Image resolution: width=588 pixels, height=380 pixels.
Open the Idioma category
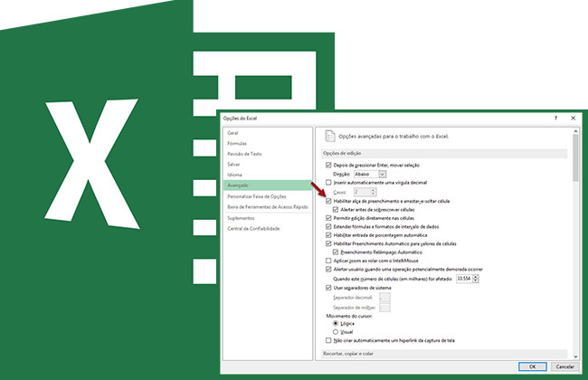234,175
